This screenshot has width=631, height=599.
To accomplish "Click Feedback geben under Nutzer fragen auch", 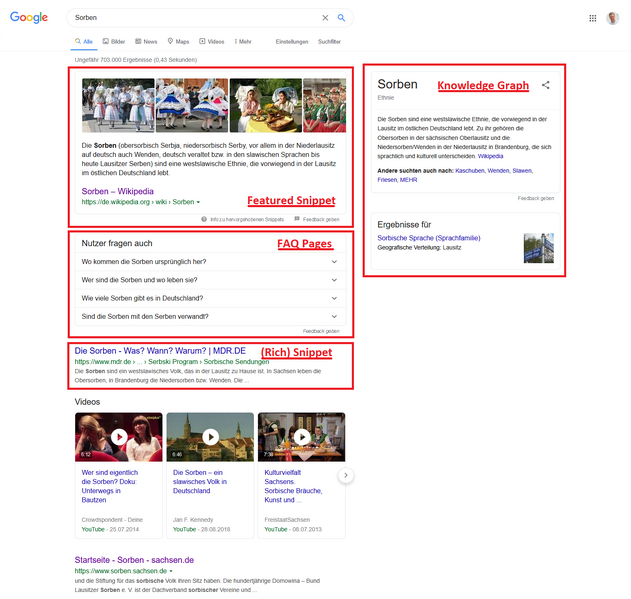I will tap(321, 331).
